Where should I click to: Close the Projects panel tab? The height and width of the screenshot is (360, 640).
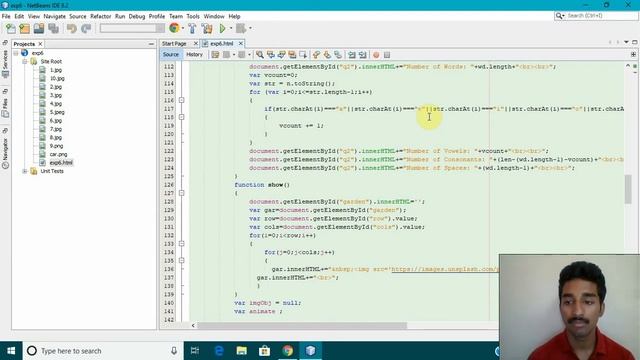coord(40,44)
